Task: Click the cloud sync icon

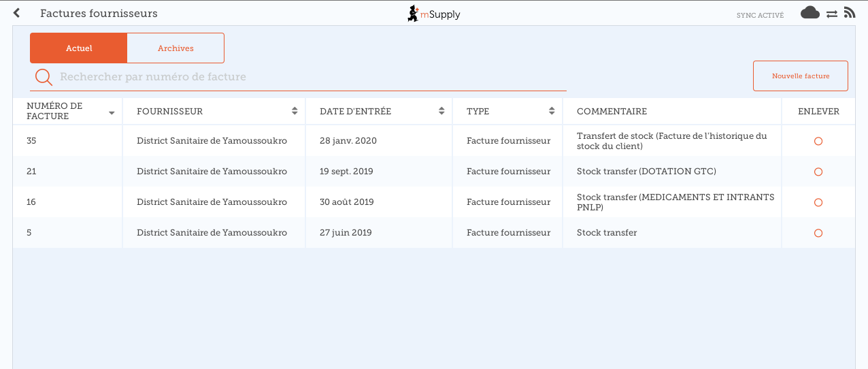Action: point(809,12)
